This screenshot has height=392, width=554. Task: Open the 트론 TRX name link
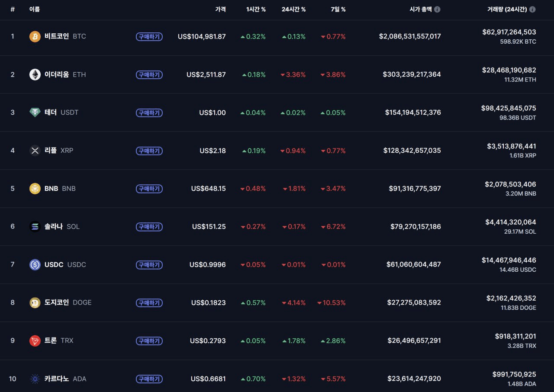coord(59,341)
